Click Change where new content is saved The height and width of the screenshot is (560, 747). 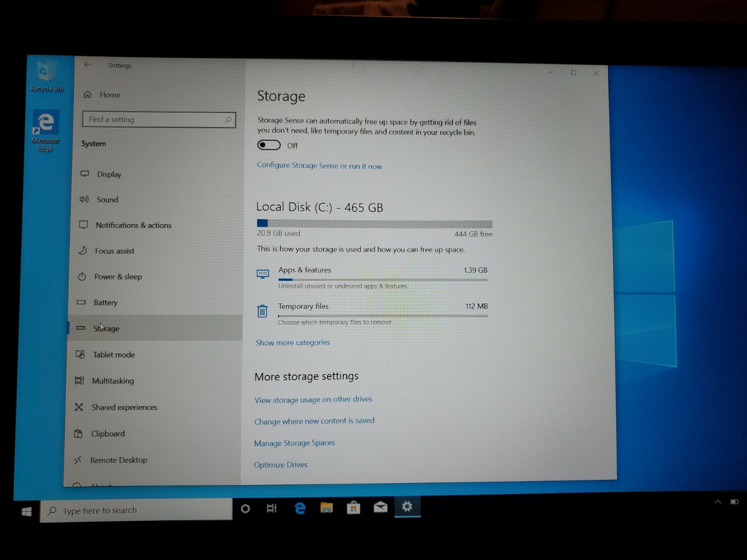(314, 421)
